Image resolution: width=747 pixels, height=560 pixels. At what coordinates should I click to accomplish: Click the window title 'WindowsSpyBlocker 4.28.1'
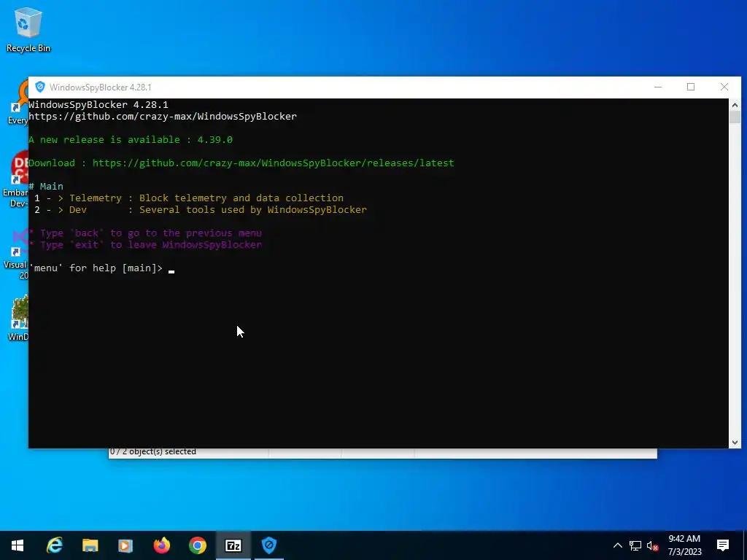[101, 87]
